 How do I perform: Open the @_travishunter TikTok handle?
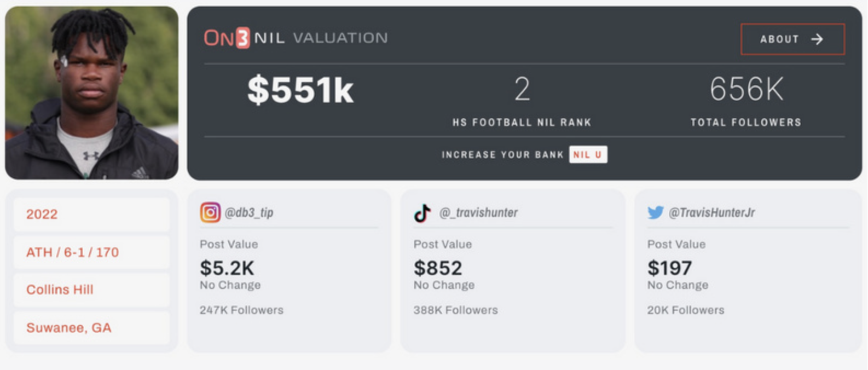point(478,212)
